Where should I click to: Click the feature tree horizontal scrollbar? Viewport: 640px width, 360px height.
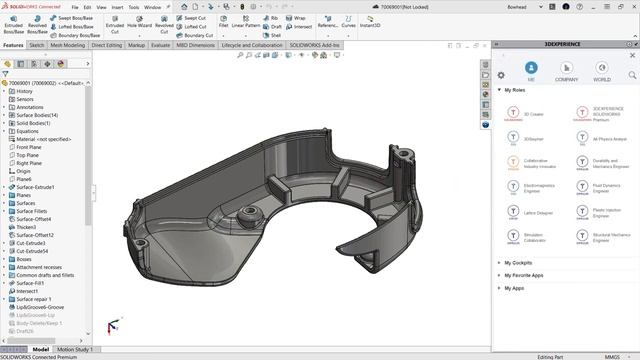pyautogui.click(x=31, y=340)
